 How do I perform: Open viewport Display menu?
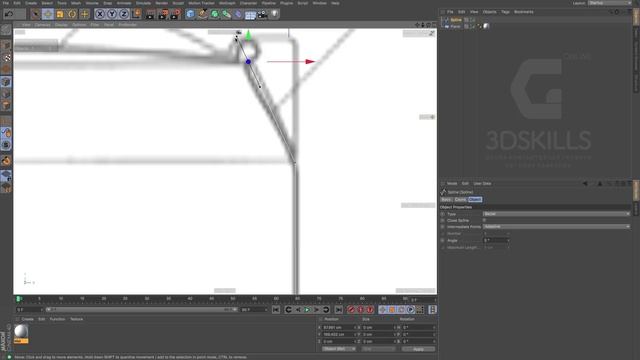pyautogui.click(x=61, y=24)
